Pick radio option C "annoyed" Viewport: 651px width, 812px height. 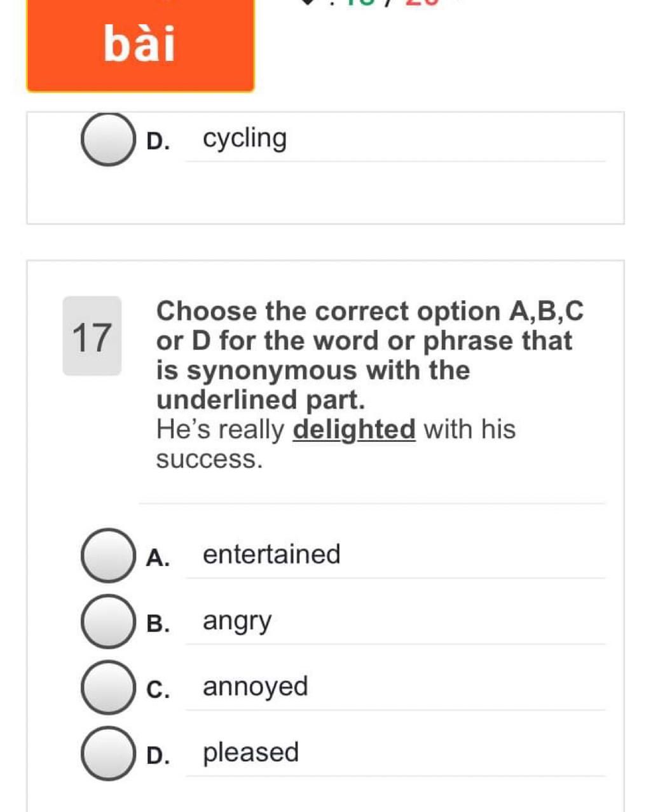click(108, 687)
